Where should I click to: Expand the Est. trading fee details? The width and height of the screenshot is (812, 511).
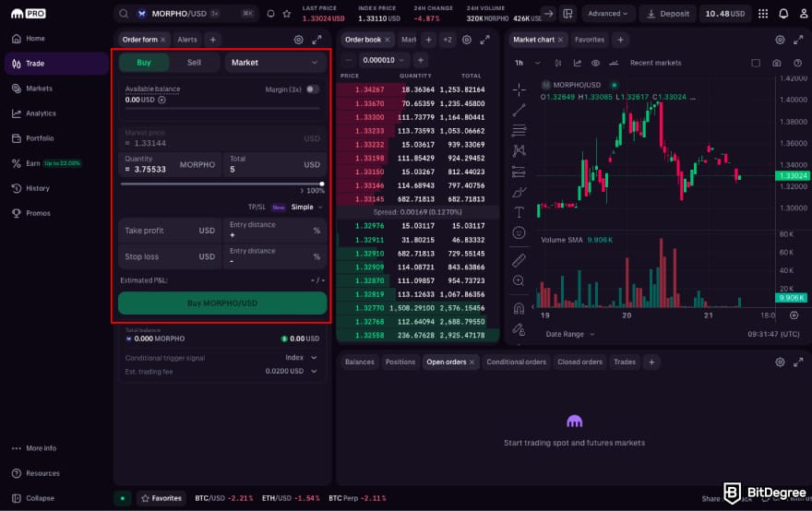coord(314,371)
